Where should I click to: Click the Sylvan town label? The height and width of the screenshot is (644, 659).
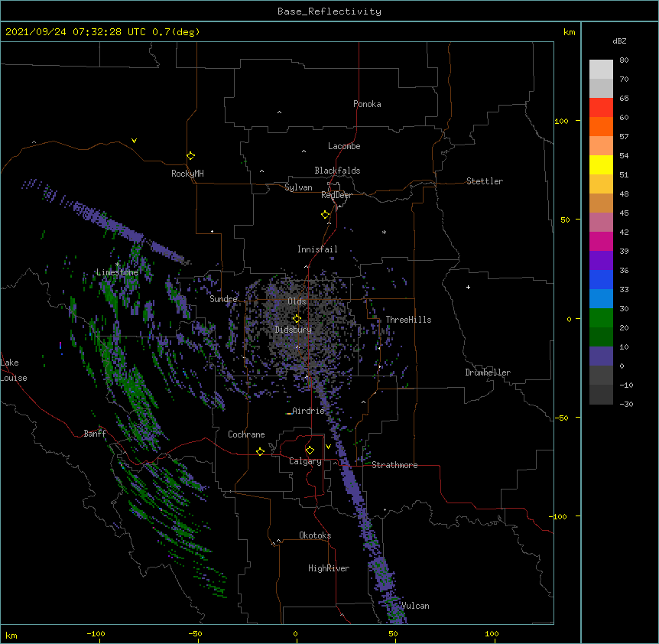(x=298, y=187)
